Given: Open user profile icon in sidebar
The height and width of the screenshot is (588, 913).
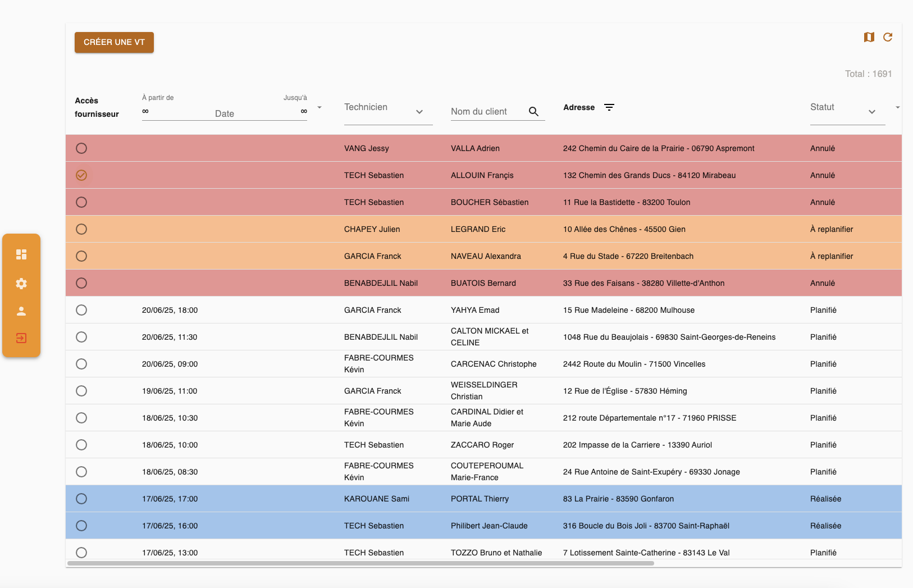Looking at the screenshot, I should (x=21, y=311).
